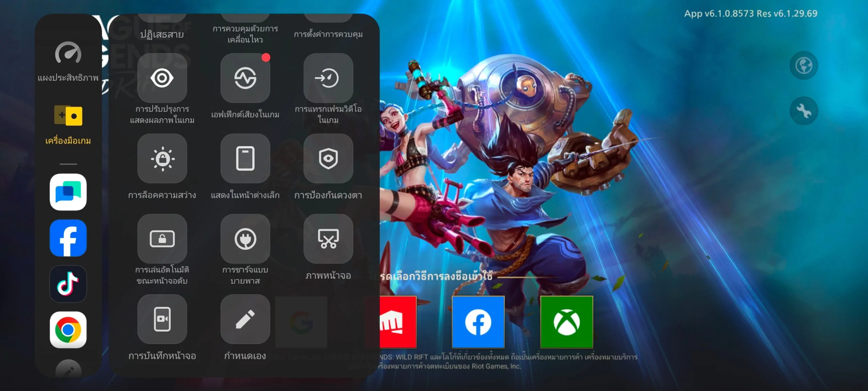Sign in with Riot Games account
The height and width of the screenshot is (391, 868).
pos(398,322)
